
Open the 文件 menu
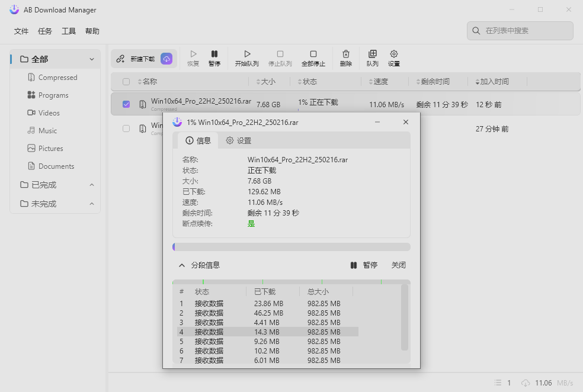(x=21, y=31)
